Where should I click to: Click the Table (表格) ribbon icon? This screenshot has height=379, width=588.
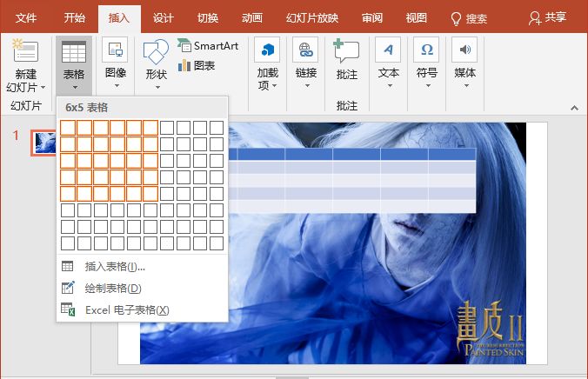[x=73, y=52]
